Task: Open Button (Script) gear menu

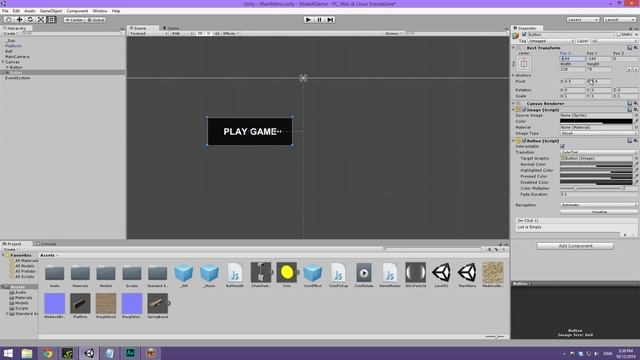Action: pyautogui.click(x=636, y=141)
